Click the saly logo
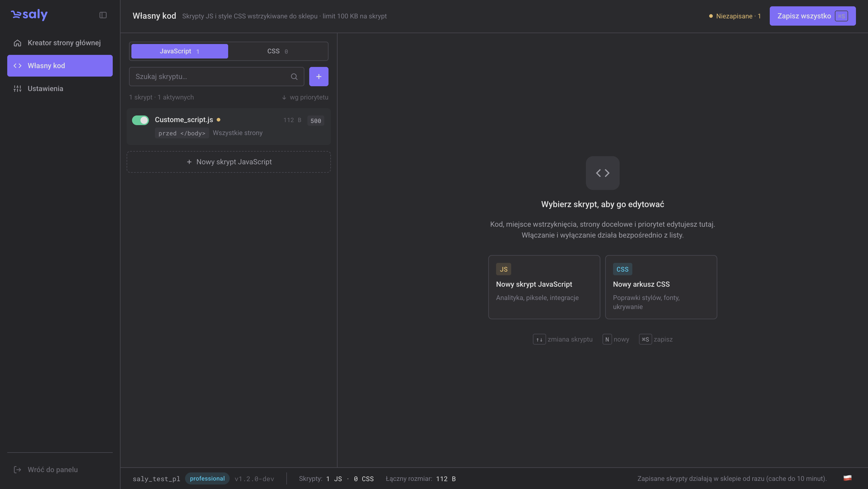The image size is (868, 489). tap(29, 15)
